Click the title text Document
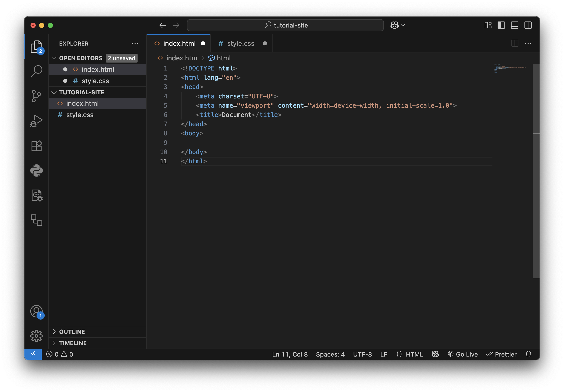This screenshot has width=564, height=392. 237,115
